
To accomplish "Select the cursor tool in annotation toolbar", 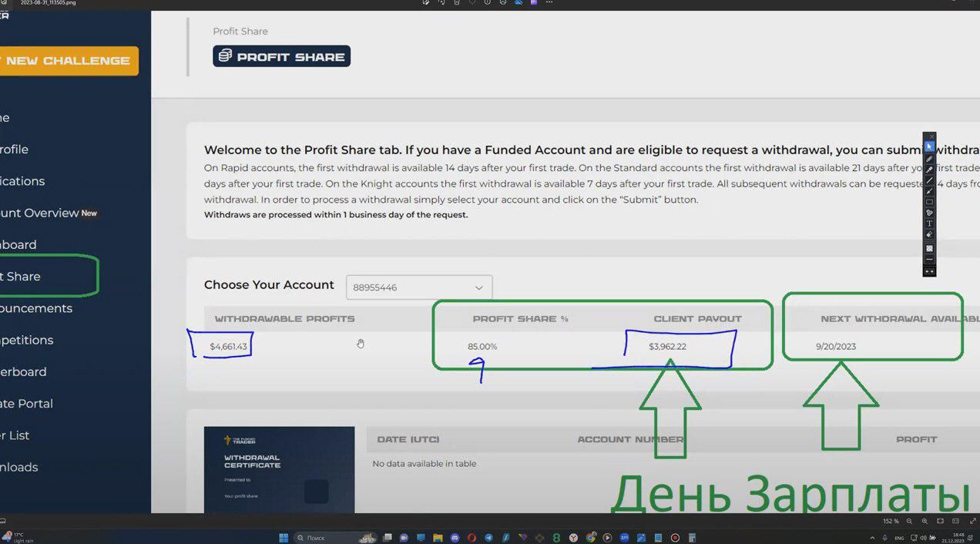I will (x=929, y=146).
